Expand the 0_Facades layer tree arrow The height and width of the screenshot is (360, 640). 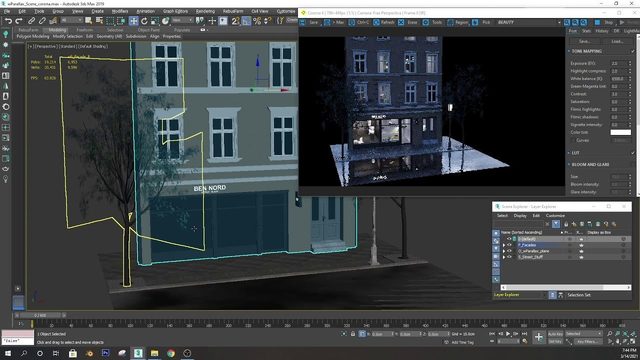point(504,245)
